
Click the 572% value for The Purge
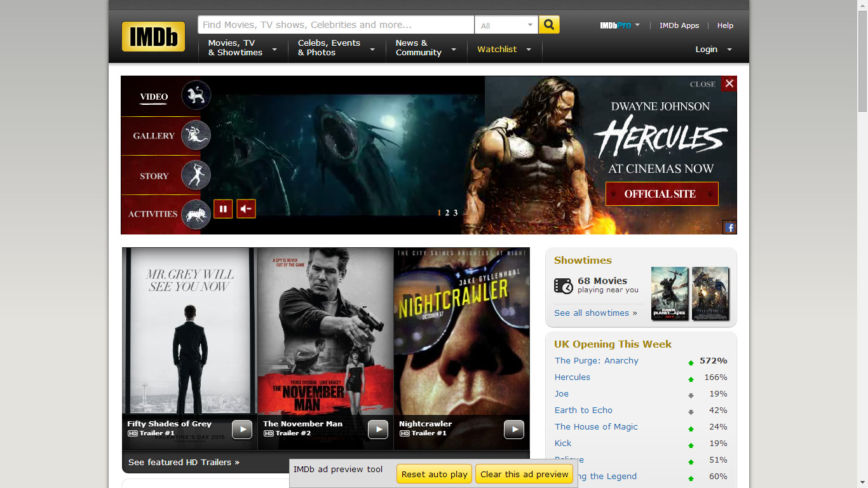[x=713, y=360]
